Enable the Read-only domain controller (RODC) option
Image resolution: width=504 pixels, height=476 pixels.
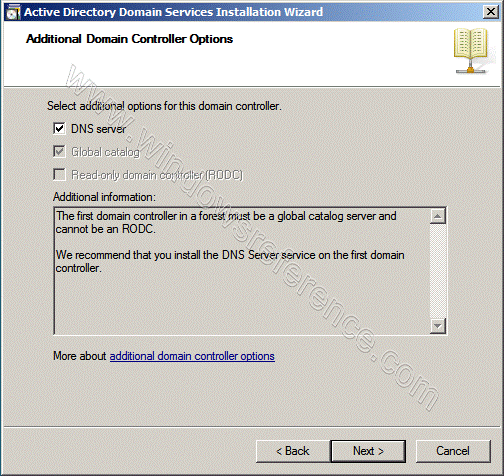tap(59, 174)
